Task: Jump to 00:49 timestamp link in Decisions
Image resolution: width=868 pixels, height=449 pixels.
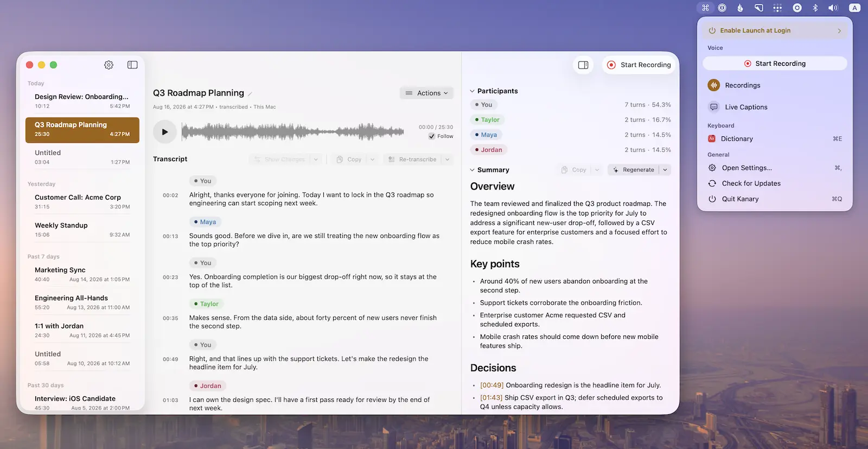Action: coord(492,385)
